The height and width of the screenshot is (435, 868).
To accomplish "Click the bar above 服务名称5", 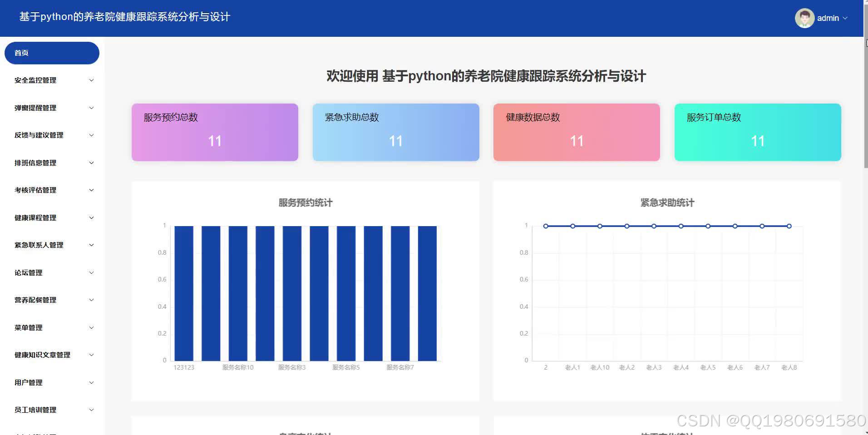I will pos(346,293).
